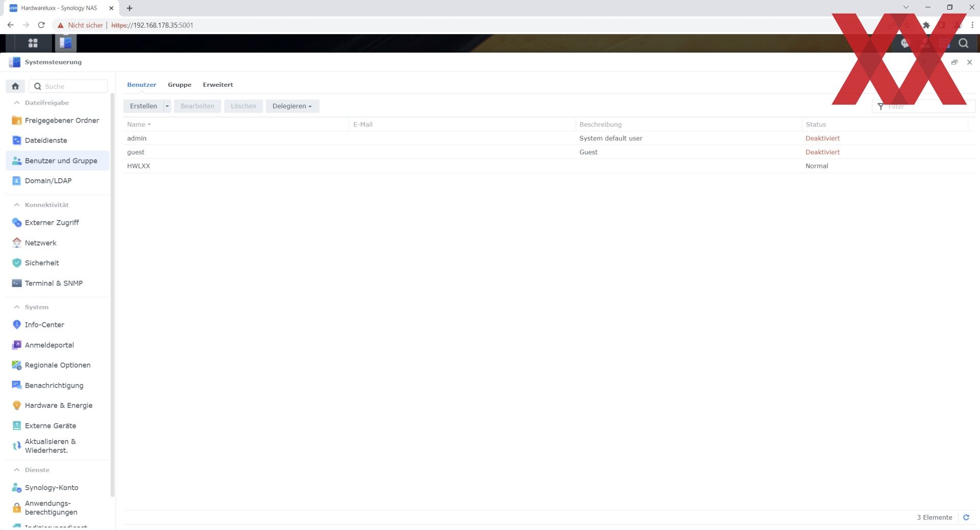The width and height of the screenshot is (980, 530).
Task: Open Aktualisieren & Wiederherst. settings
Action: coord(58,446)
